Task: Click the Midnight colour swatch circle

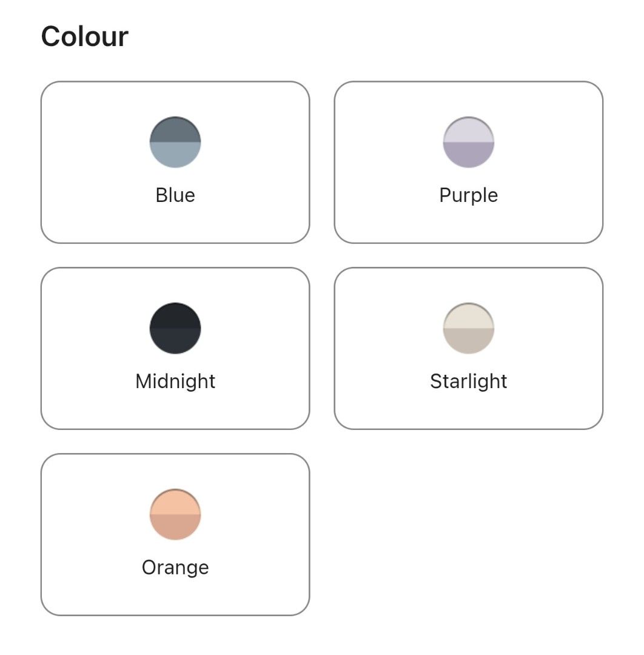Action: 175,329
